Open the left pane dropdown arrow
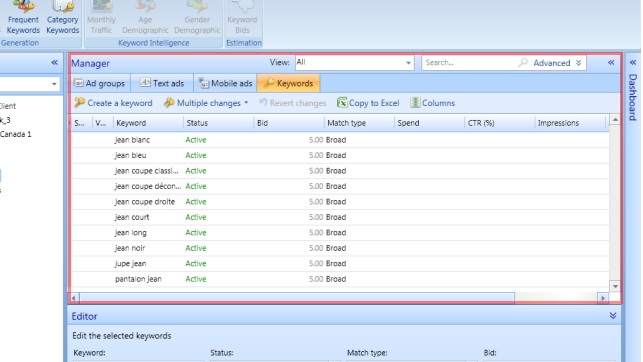 click(54, 84)
